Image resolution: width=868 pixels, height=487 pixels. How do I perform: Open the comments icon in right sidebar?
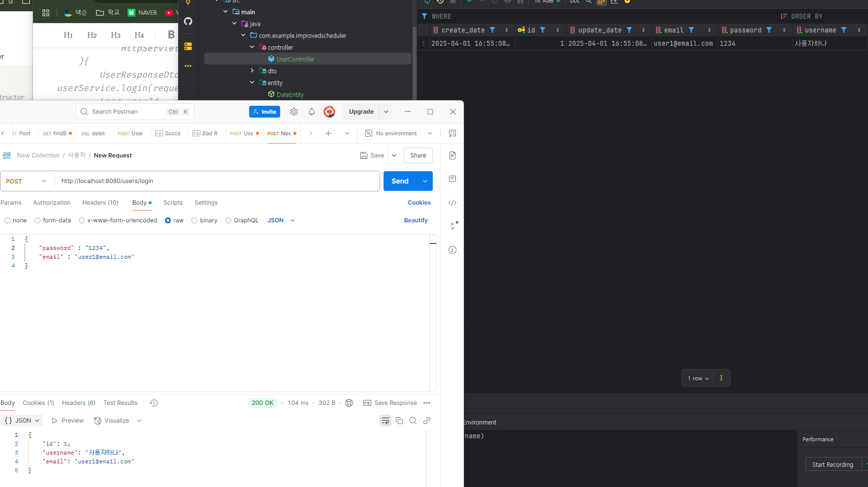click(452, 179)
